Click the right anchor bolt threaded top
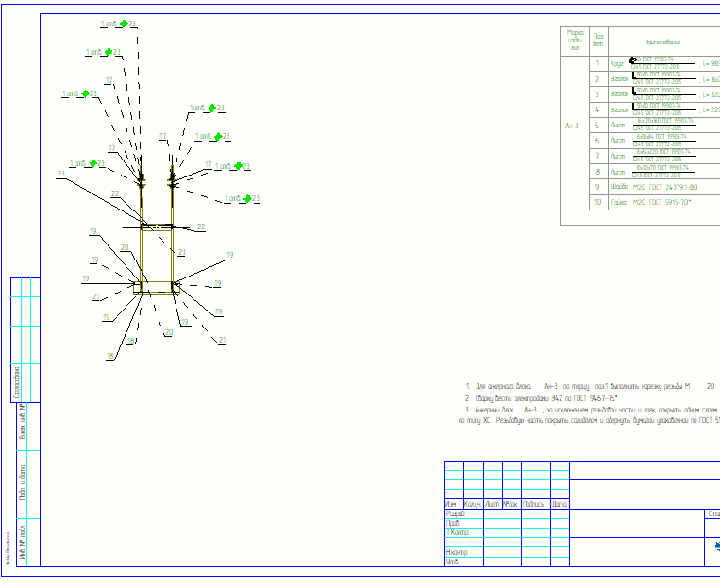The height and width of the screenshot is (588, 720). [172, 176]
